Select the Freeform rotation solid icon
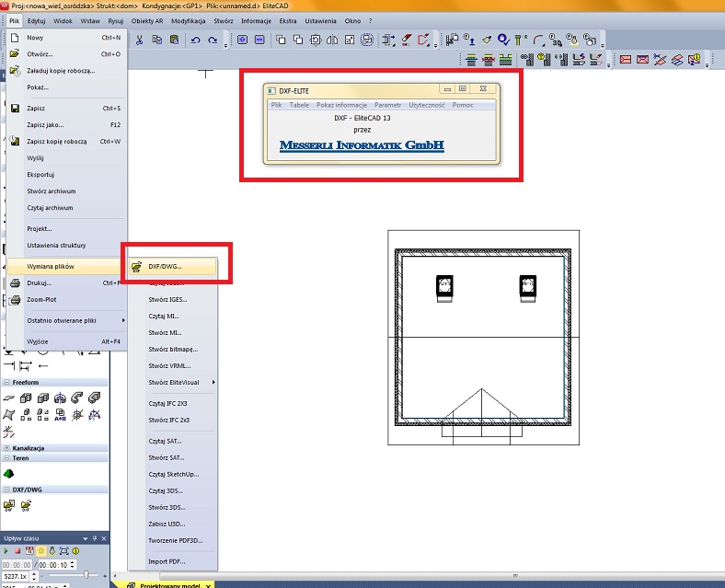This screenshot has height=588, width=725. (x=60, y=398)
